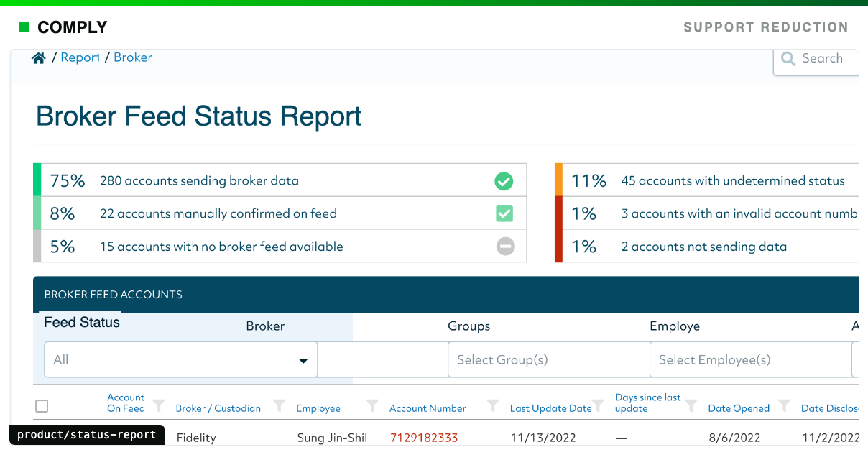The image size is (868, 460).
Task: Click the Feed Status dropdown arrow
Action: point(303,361)
